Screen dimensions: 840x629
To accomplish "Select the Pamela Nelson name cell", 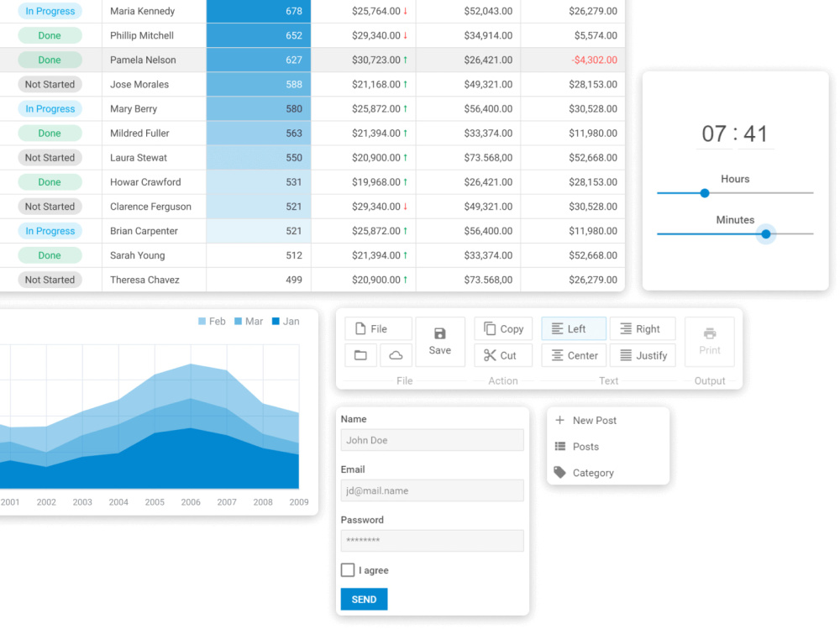I will pyautogui.click(x=154, y=60).
